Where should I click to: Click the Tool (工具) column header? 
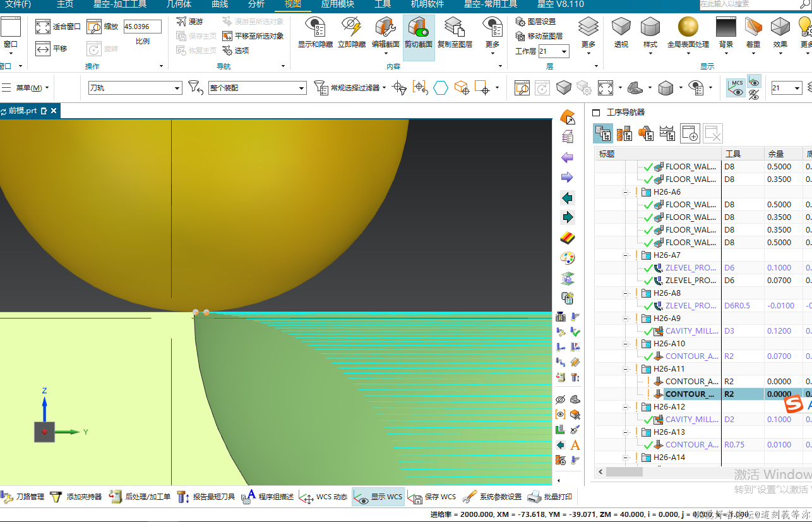[x=743, y=154]
